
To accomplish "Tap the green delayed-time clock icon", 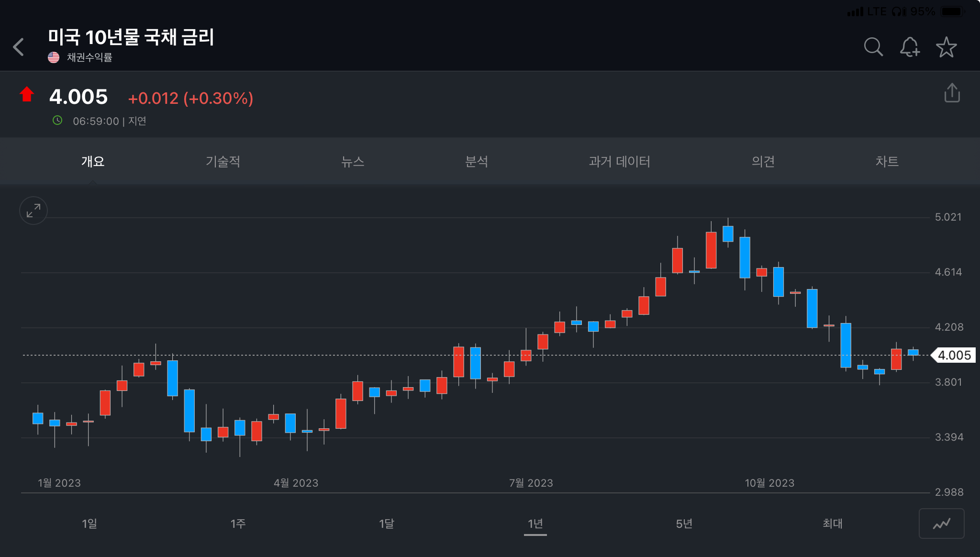I will pos(57,121).
